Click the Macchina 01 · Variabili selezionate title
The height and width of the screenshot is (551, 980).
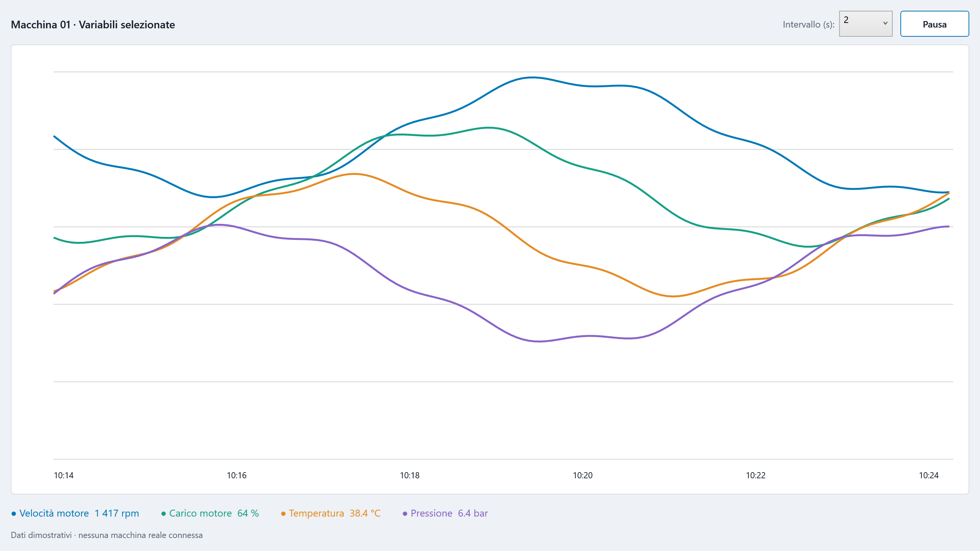point(93,24)
